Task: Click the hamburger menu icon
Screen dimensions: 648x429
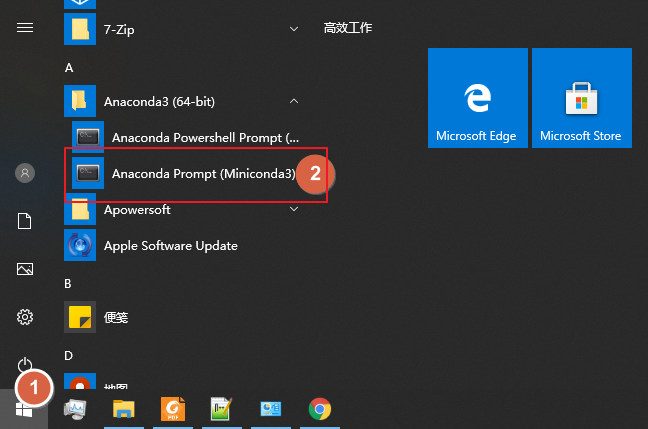Action: point(25,28)
